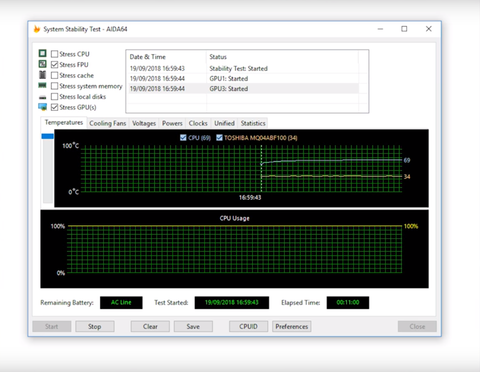Image resolution: width=480 pixels, height=372 pixels.
Task: Click the Date & Time column header
Action: [167, 57]
